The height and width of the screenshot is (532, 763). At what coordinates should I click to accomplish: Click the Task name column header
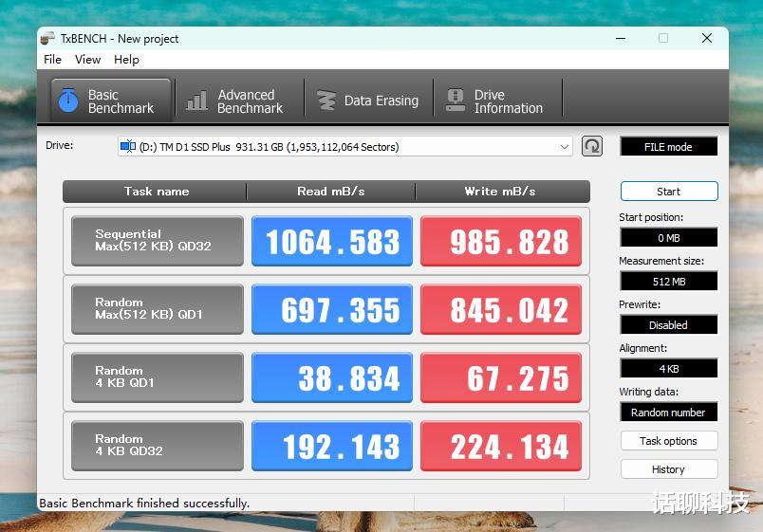click(156, 192)
